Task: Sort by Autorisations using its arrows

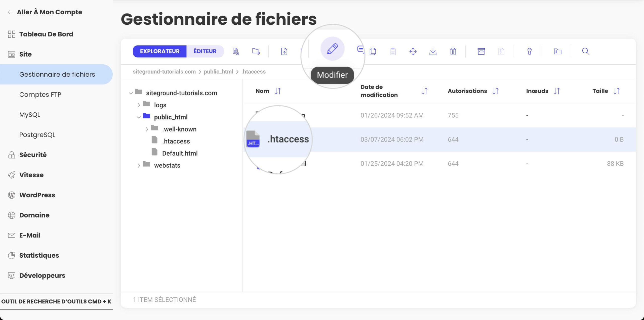Action: [496, 91]
